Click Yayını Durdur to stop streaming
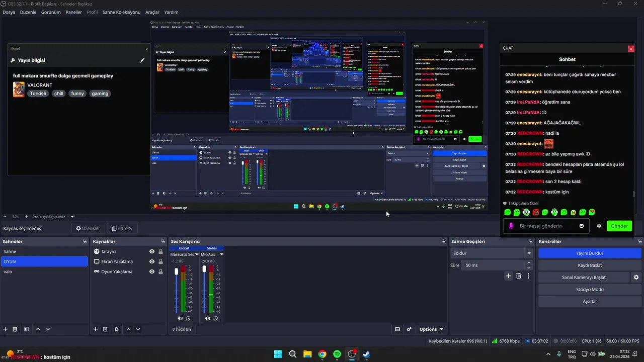Viewport: 644px width, 362px height. (590, 253)
